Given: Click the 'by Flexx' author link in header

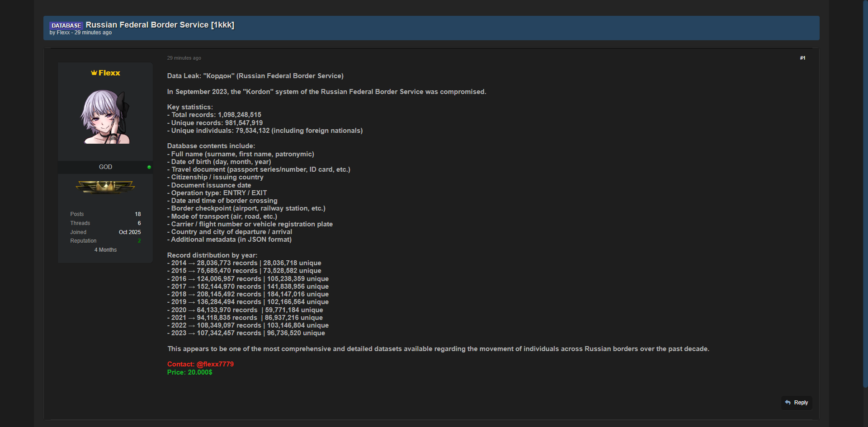Looking at the screenshot, I should (63, 33).
